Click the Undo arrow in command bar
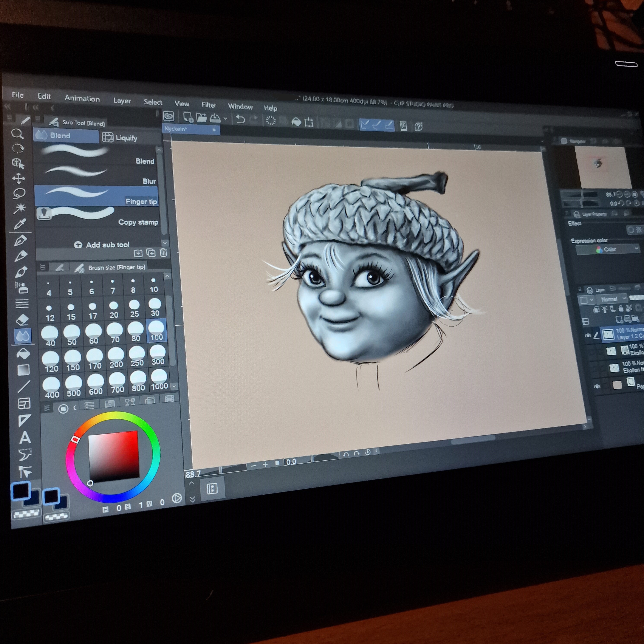Viewport: 644px width, 644px height. coord(240,119)
